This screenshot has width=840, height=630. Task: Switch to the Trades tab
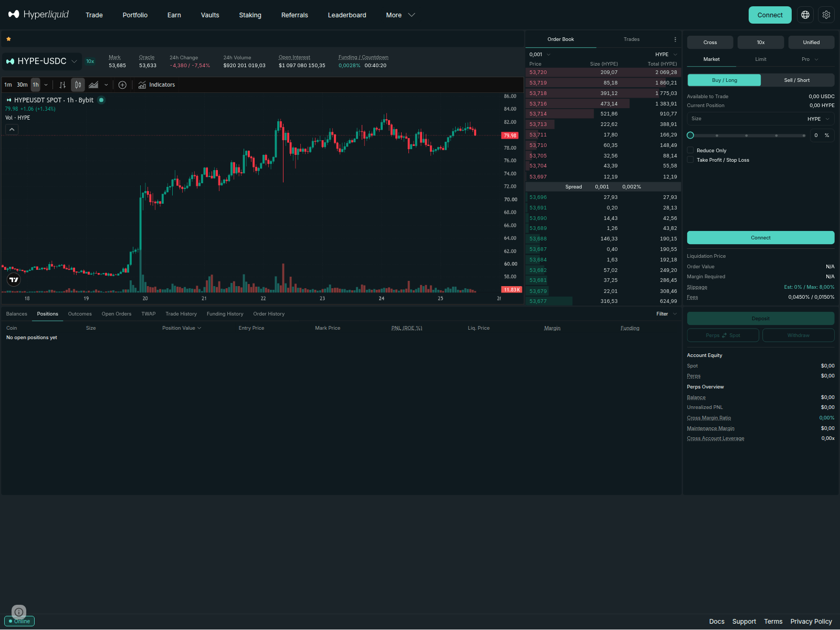pos(632,39)
